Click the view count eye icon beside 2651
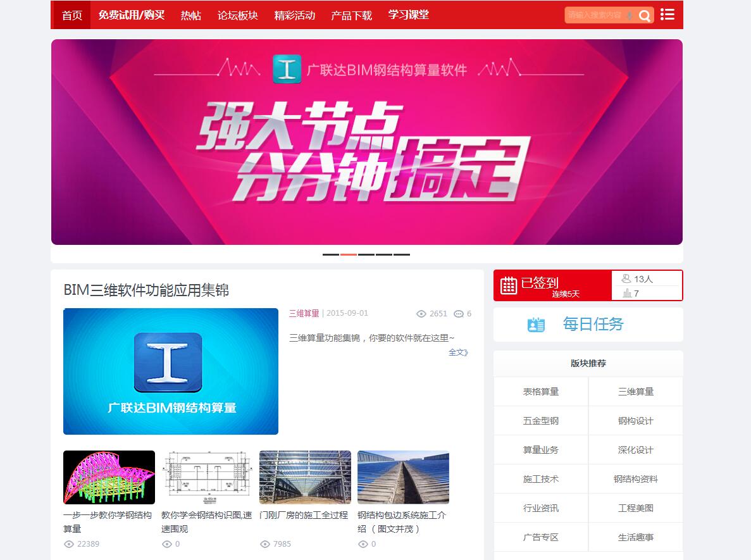 point(421,314)
